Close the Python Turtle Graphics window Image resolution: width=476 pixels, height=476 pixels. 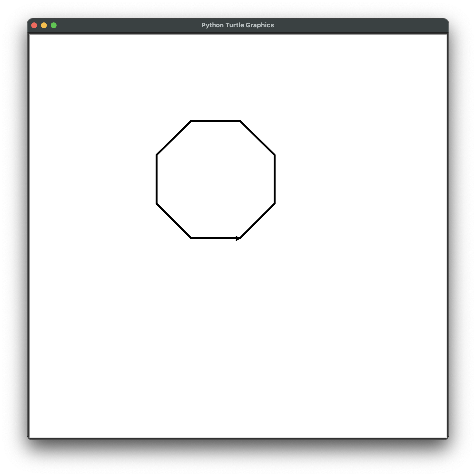point(34,25)
